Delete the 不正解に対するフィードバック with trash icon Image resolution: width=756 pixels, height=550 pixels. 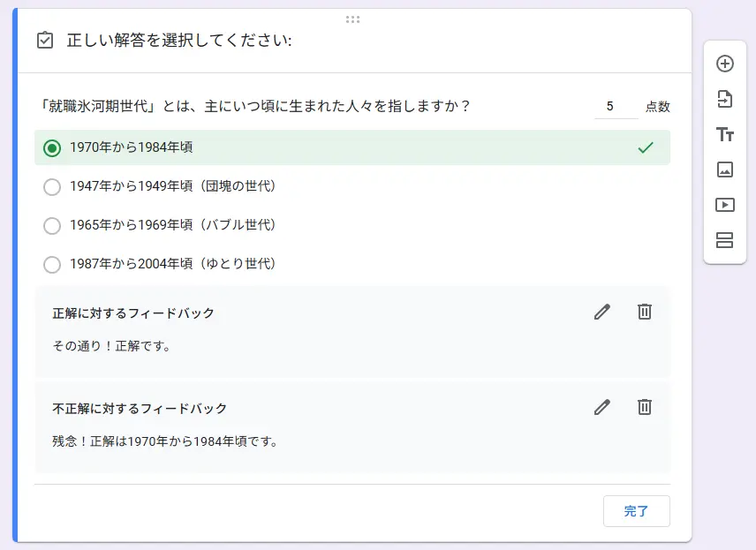[645, 407]
